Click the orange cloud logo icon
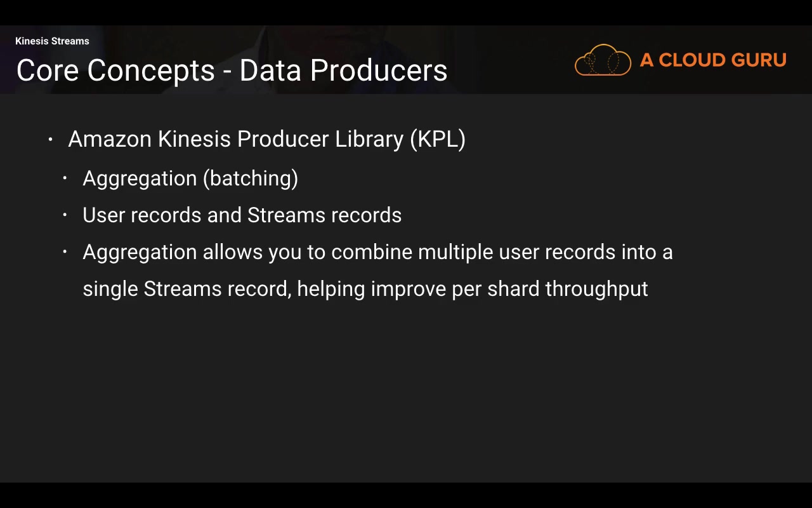 point(602,60)
